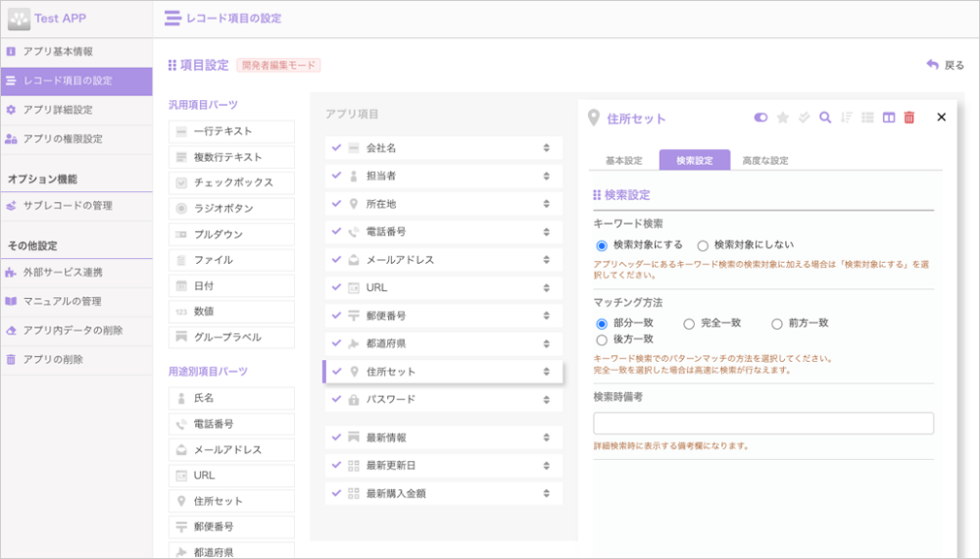Add the チェックボックス part

tap(231, 182)
